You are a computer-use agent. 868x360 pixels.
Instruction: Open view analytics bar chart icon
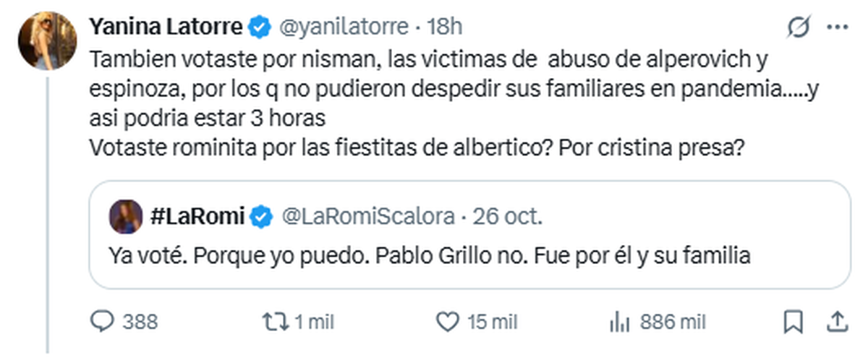click(x=619, y=321)
